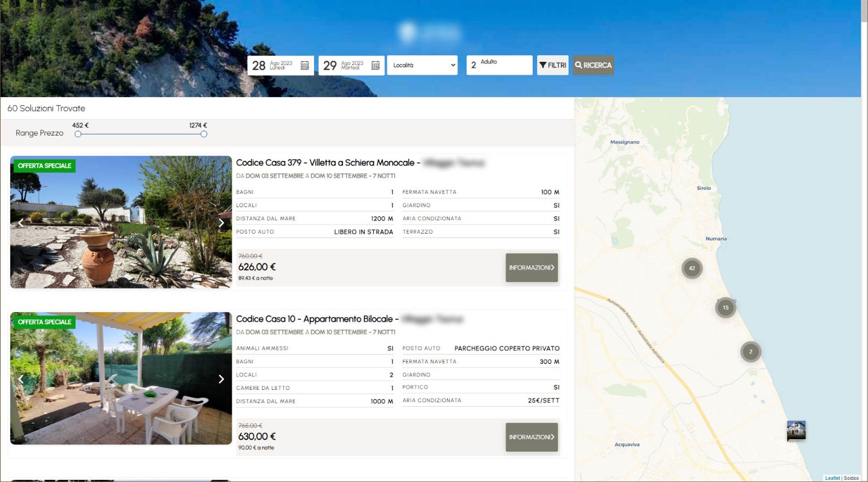
Task: Click map cluster marker 15
Action: (x=725, y=307)
